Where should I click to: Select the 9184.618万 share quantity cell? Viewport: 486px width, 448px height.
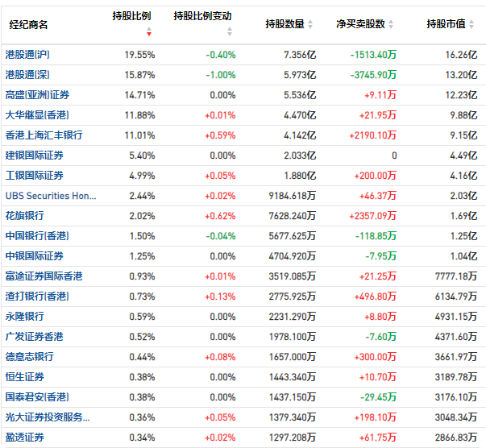(x=293, y=196)
